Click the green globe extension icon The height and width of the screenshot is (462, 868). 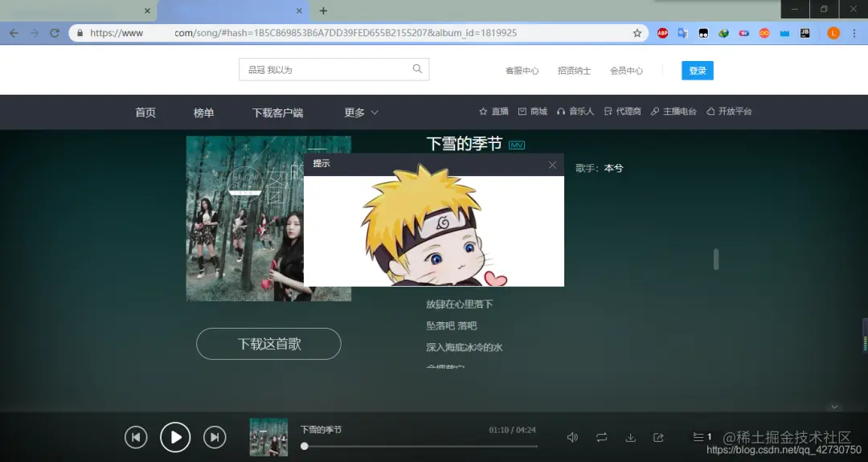click(x=723, y=33)
